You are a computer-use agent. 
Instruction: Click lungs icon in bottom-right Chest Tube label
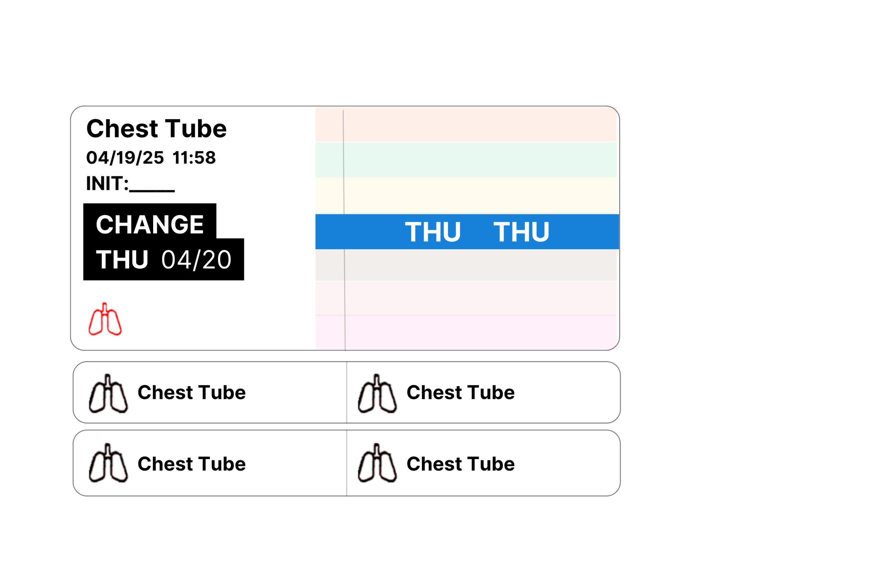377,463
